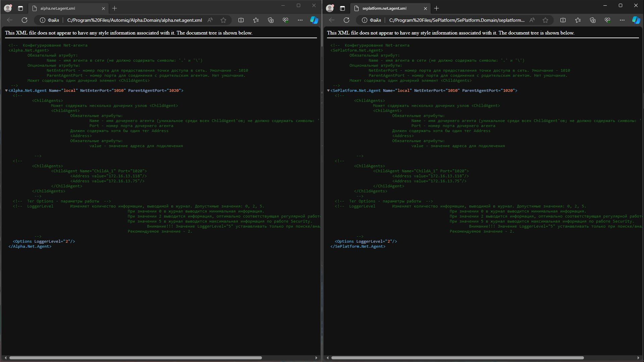Open Favorites list in alpha.net.agent.xml window
644x362 pixels.
[256, 20]
